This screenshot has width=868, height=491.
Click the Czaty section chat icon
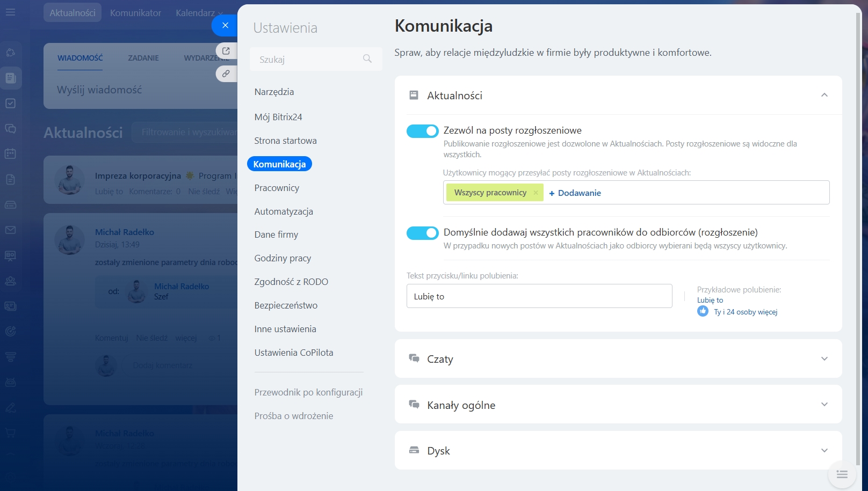[414, 358]
